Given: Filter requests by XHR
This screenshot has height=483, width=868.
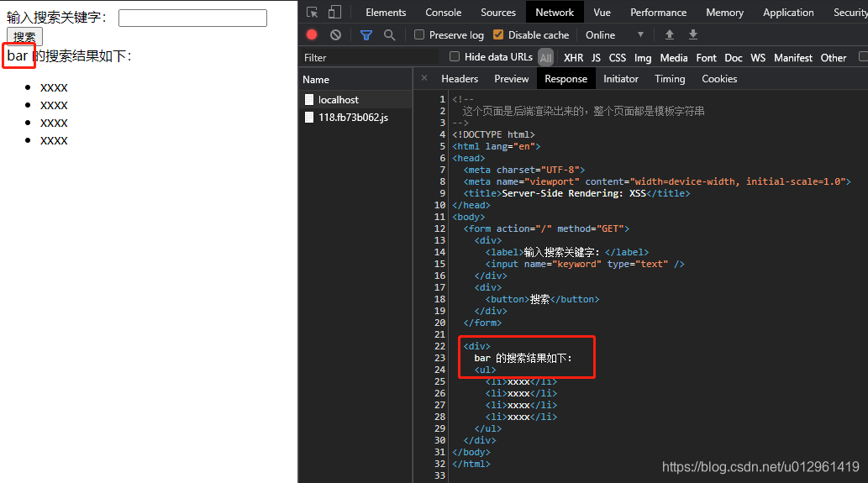Looking at the screenshot, I should coord(574,57).
